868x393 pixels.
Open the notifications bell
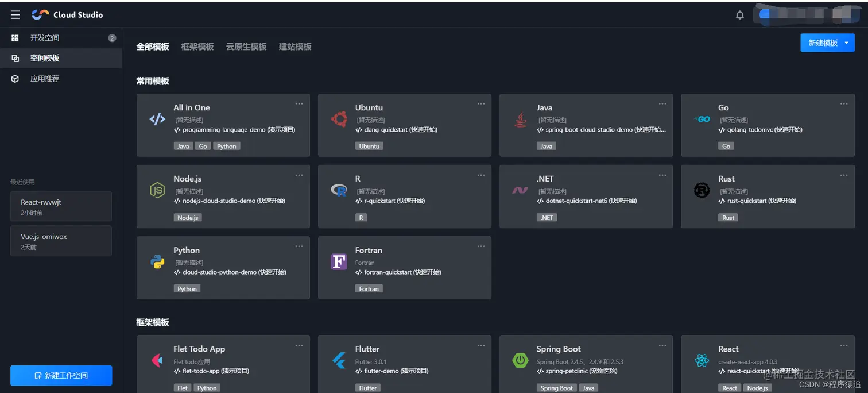click(x=740, y=15)
